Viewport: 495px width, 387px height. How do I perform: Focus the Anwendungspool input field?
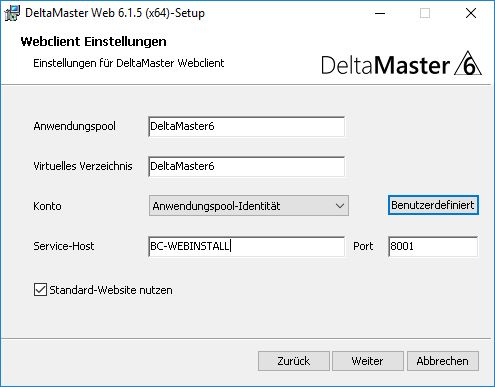[x=247, y=126]
